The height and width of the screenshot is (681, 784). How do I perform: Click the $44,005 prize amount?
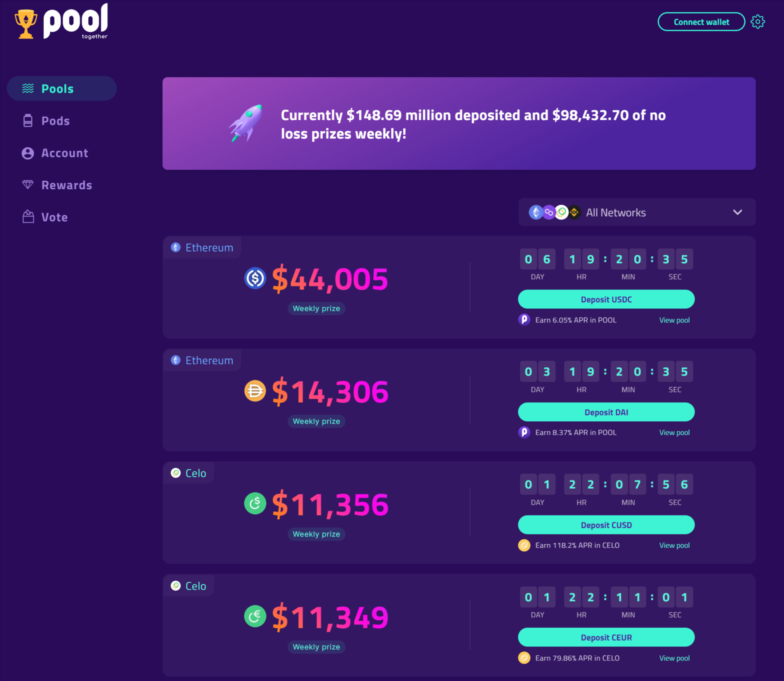(x=330, y=279)
